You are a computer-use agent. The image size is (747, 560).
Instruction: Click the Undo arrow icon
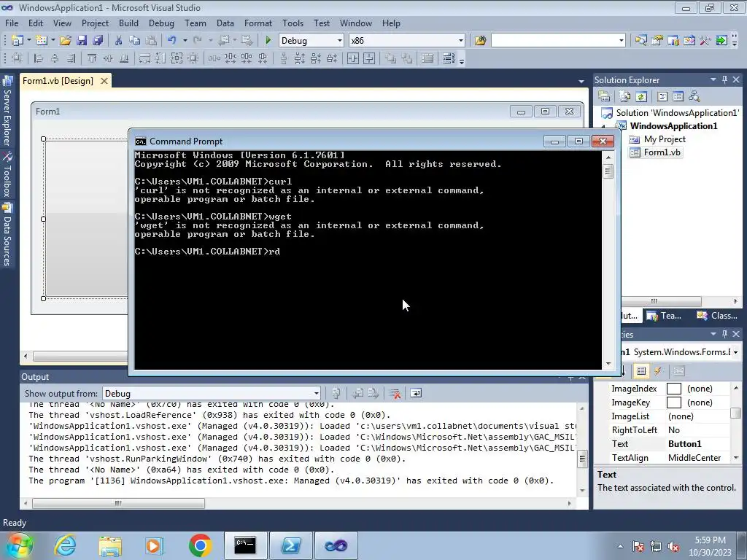172,41
